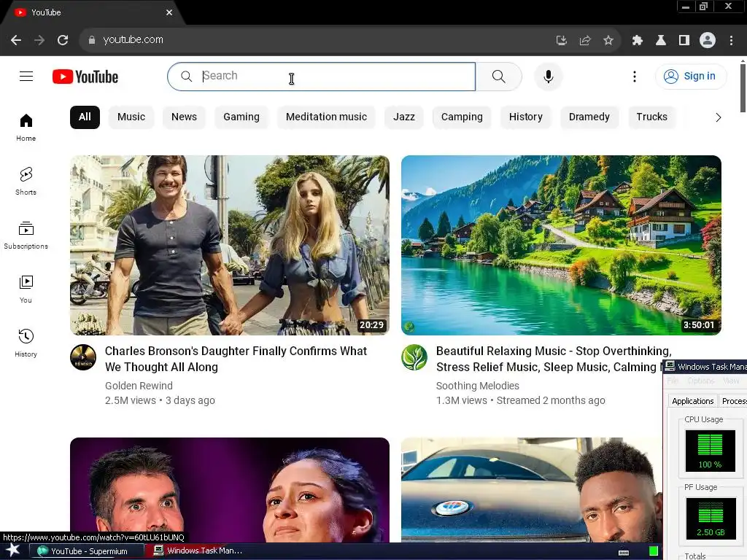The image size is (747, 560).
Task: Visit Golden Rewind channel name link
Action: [x=139, y=386]
